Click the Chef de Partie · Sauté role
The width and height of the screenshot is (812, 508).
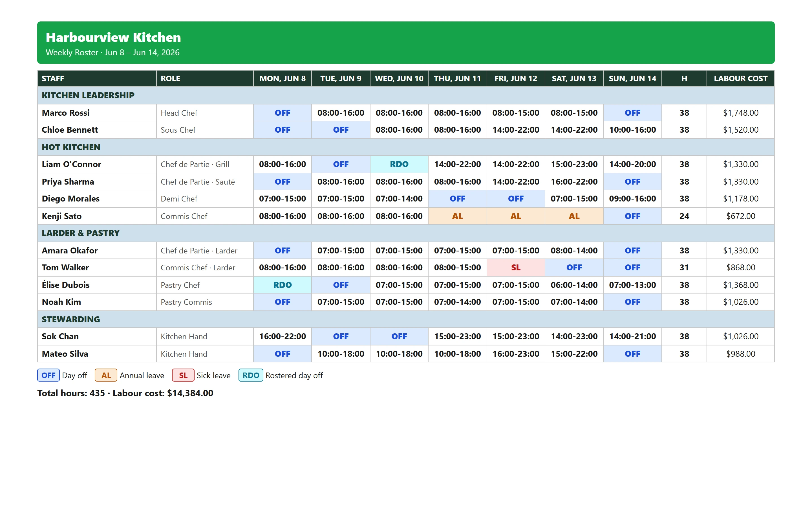198,182
